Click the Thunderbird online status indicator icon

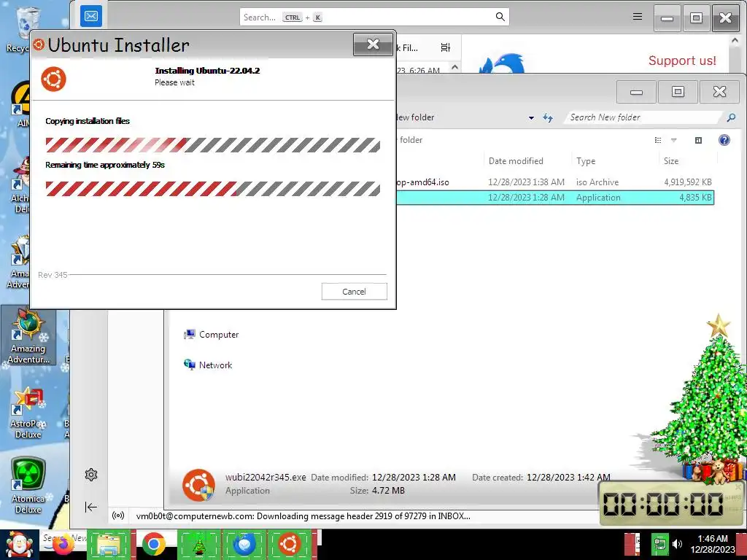coord(118,516)
